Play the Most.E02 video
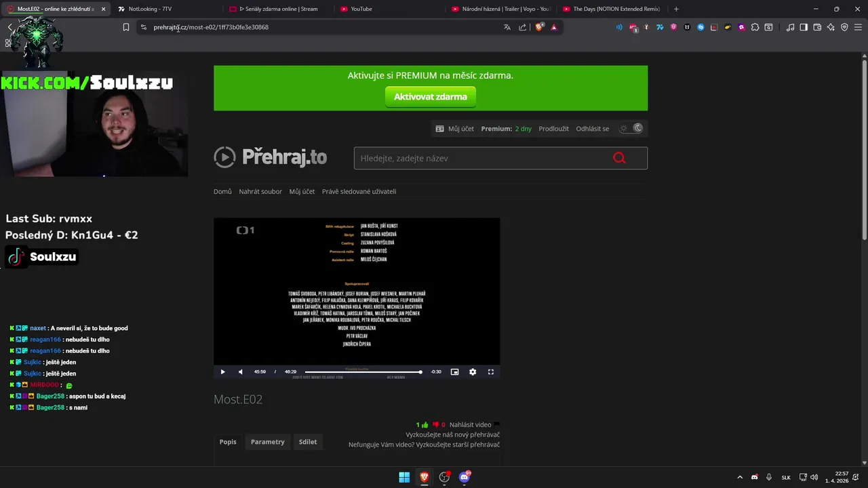 222,371
